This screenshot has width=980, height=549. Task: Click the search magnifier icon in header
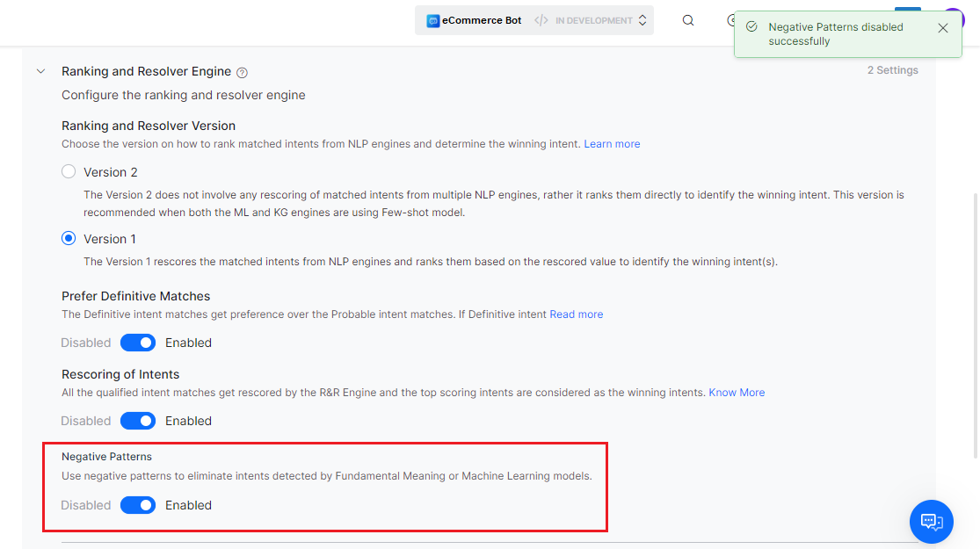pos(688,20)
